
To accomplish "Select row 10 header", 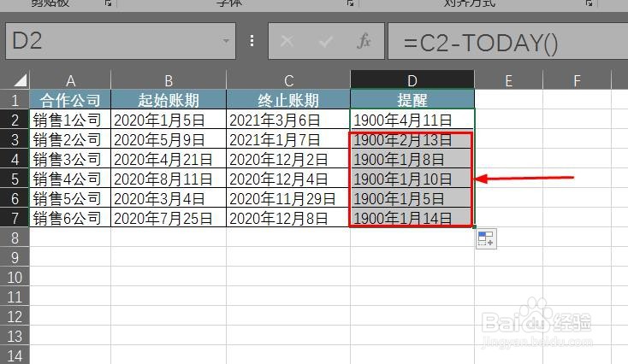I will [15, 276].
